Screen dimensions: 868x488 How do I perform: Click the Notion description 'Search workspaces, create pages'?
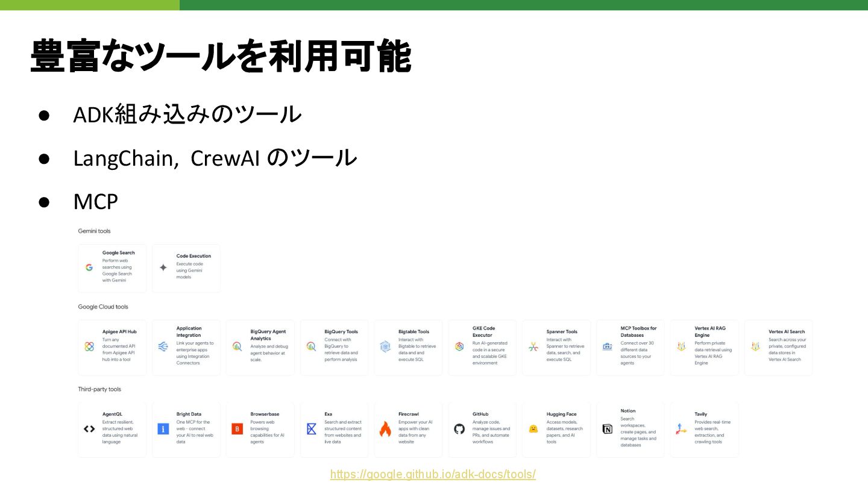638,432
